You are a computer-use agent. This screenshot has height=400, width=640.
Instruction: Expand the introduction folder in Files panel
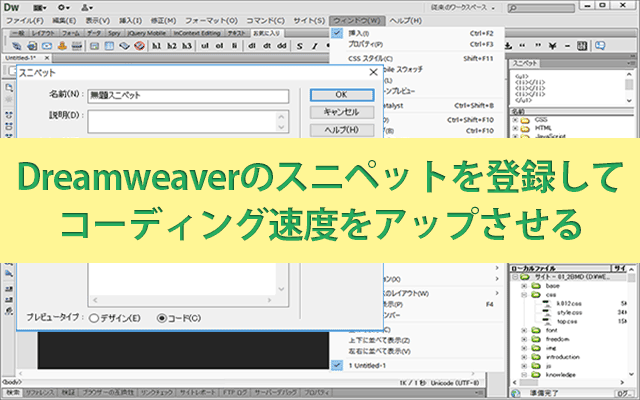point(524,357)
